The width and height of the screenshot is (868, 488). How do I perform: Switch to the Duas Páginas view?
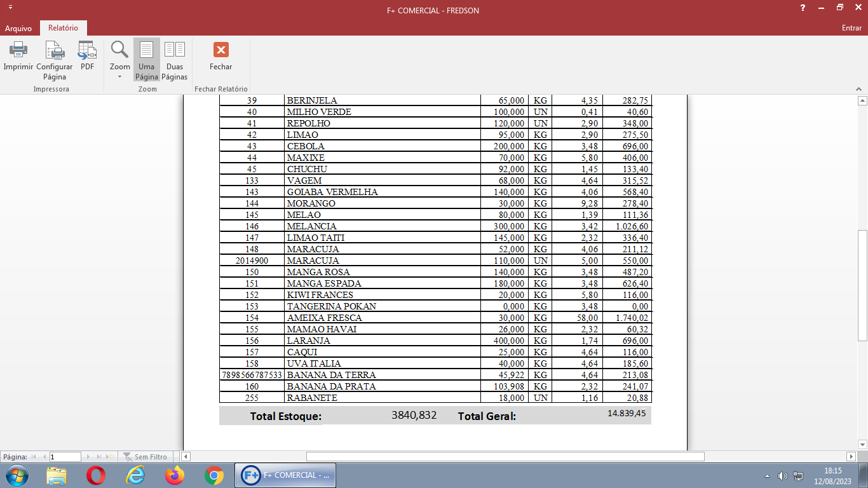pyautogui.click(x=175, y=60)
